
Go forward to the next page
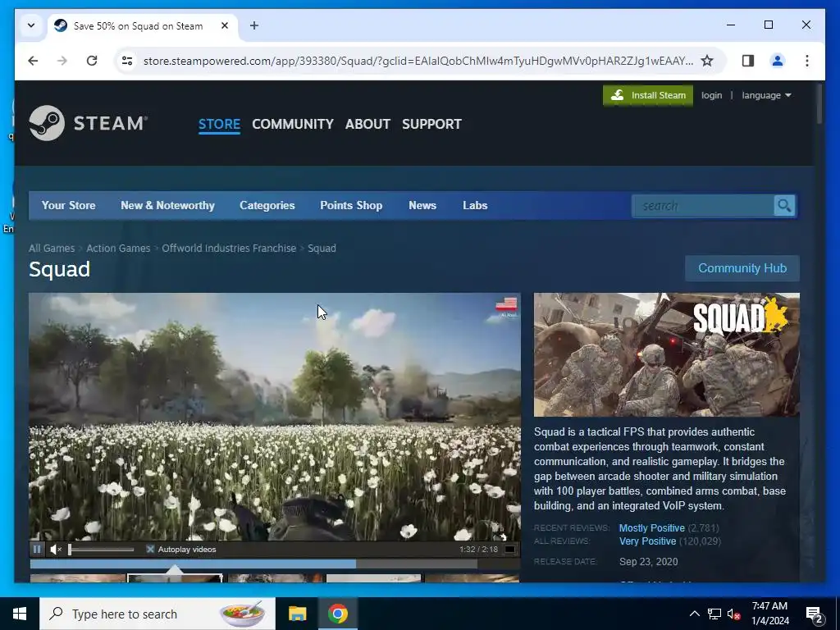pyautogui.click(x=62, y=61)
